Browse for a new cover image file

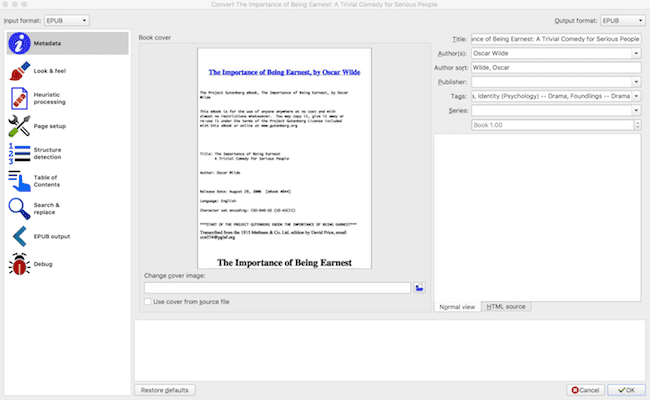419,288
